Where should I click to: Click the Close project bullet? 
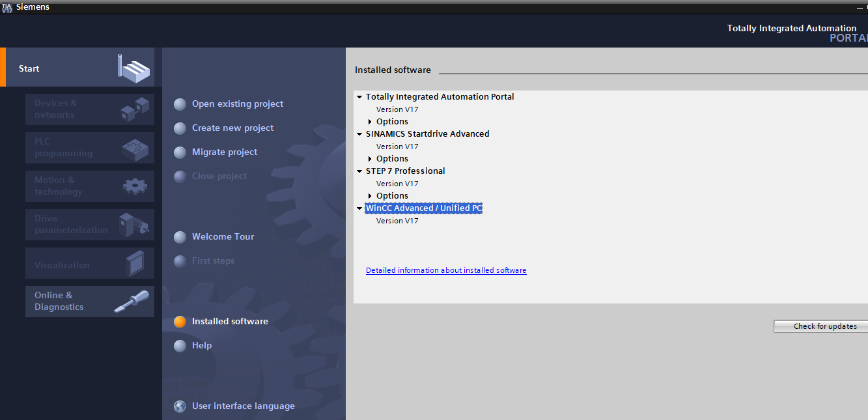click(x=180, y=176)
